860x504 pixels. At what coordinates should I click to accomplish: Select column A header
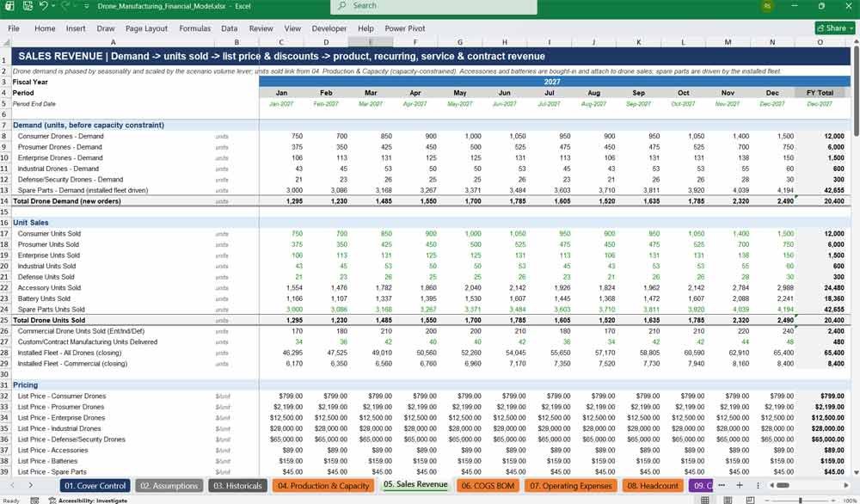coord(113,42)
